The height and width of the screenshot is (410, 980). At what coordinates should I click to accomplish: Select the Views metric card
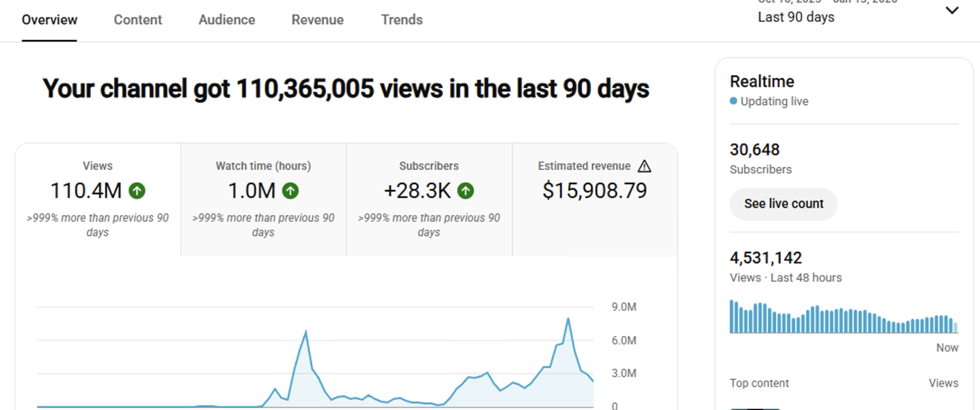[x=98, y=200]
